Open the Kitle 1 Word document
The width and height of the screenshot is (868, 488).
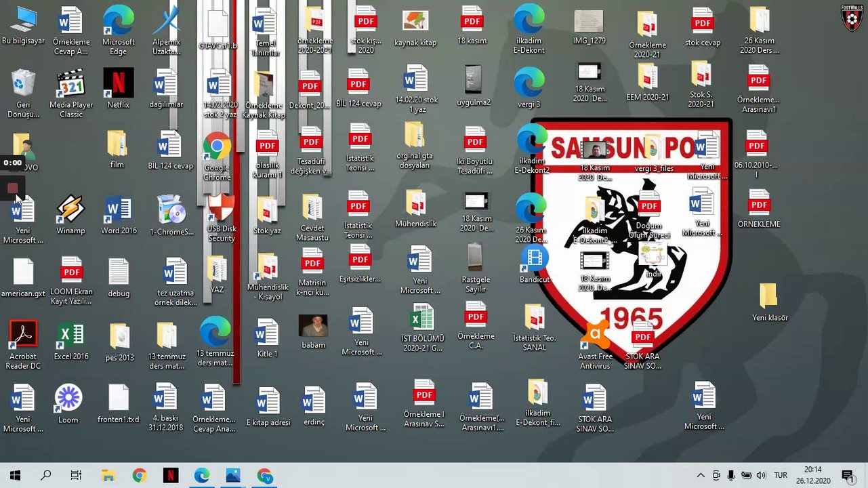pyautogui.click(x=267, y=339)
